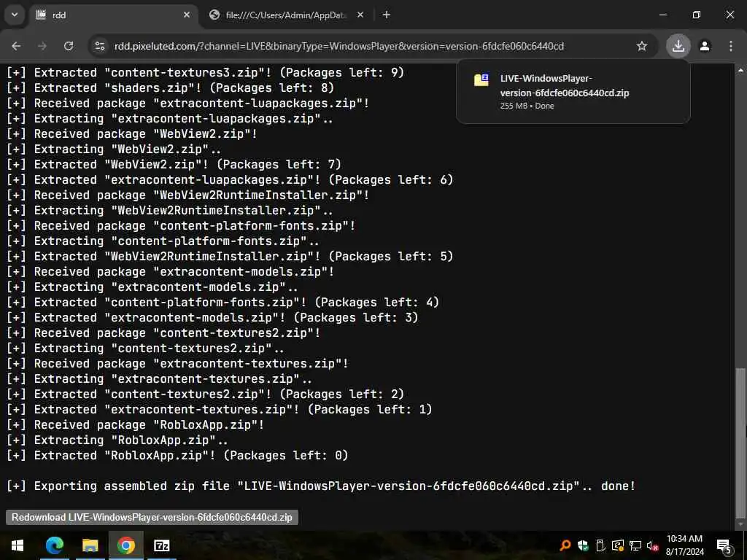Click 'Extracting "extracontent-models.zip"' log line
This screenshot has height=560, width=747.
(x=152, y=287)
